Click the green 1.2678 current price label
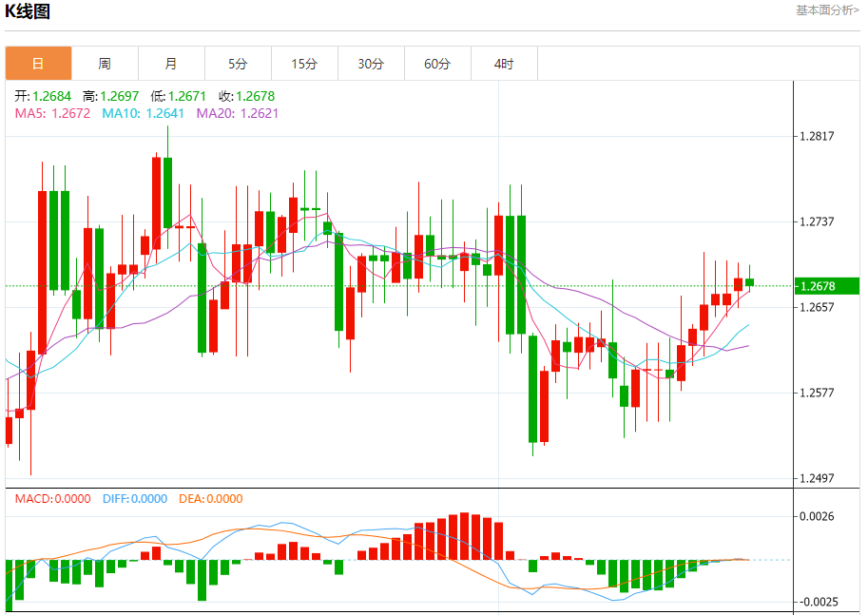This screenshot has width=868, height=615. [826, 286]
